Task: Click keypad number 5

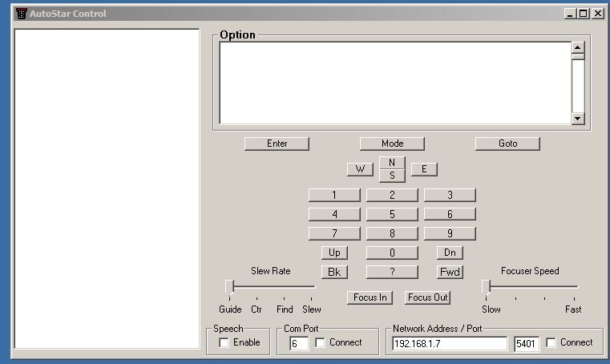Action: [x=392, y=214]
